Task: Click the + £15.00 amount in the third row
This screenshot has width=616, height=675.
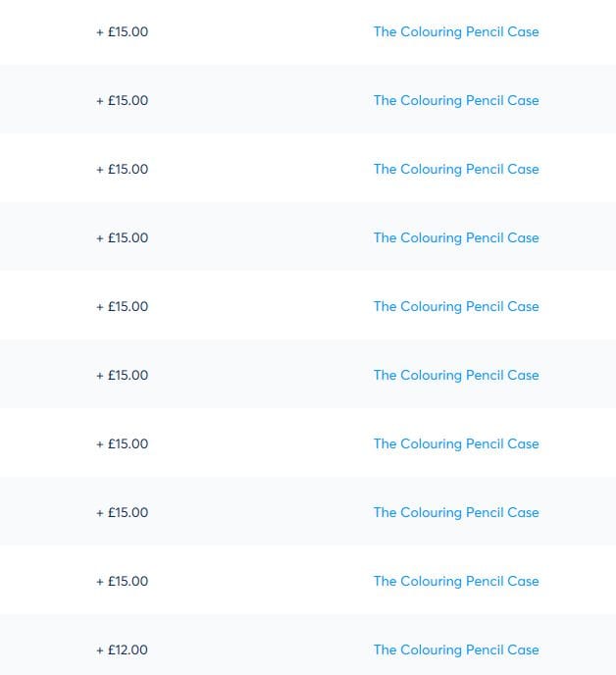Action: pos(123,169)
